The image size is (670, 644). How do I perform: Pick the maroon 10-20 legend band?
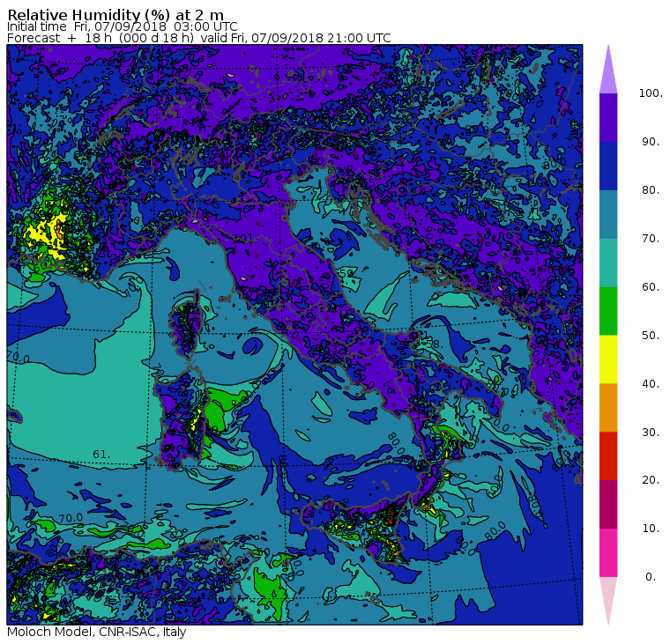(608, 504)
